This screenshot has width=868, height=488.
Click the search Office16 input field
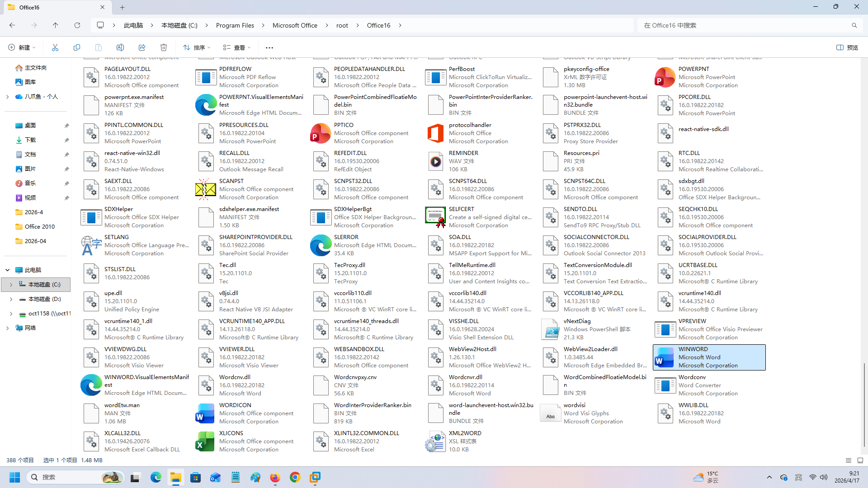pyautogui.click(x=741, y=25)
